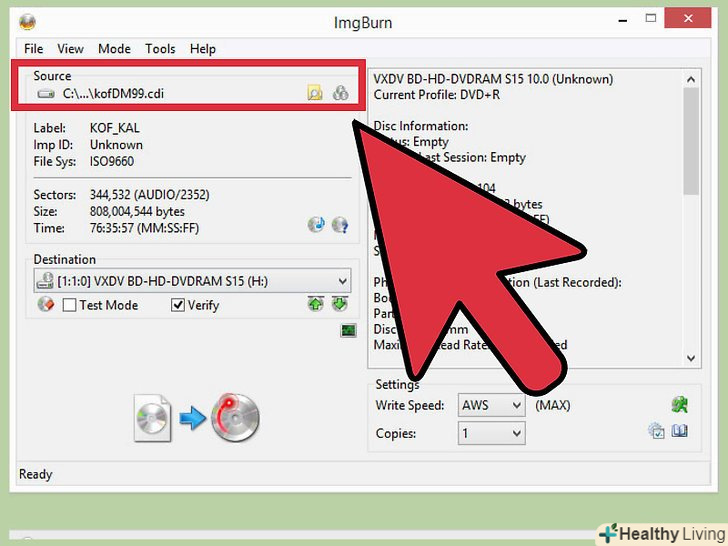Click the image information help icon

click(x=340, y=225)
